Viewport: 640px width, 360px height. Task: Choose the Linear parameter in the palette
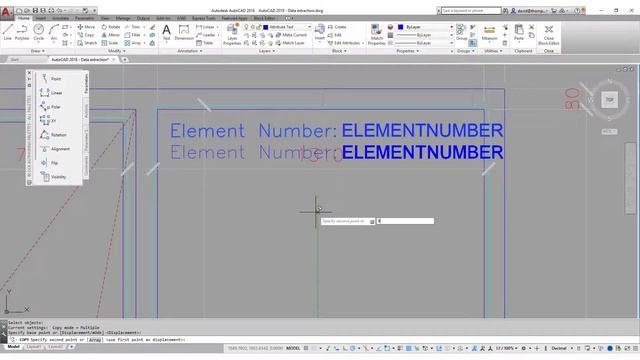coord(51,93)
